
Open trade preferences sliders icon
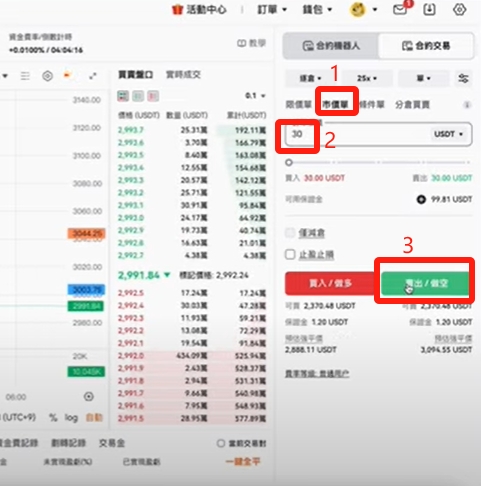(x=463, y=79)
